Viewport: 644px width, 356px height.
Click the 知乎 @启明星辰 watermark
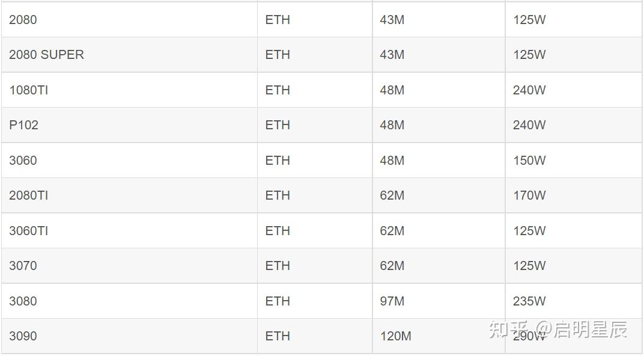coord(558,330)
